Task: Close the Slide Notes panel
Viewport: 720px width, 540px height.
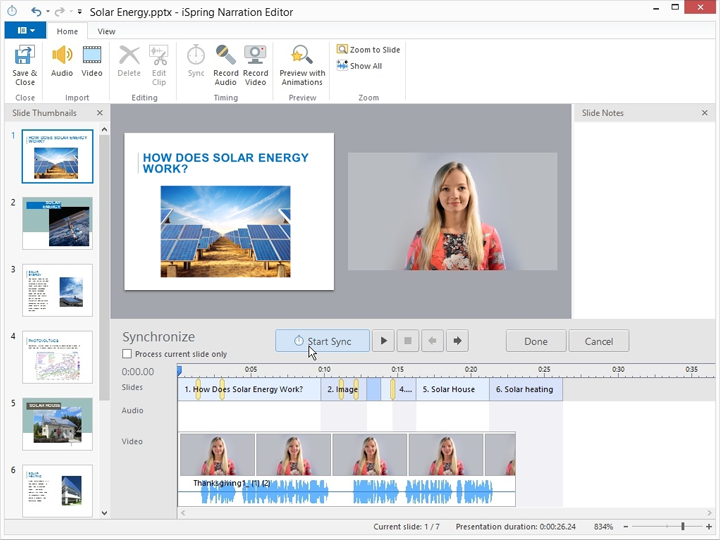Action: tap(704, 113)
